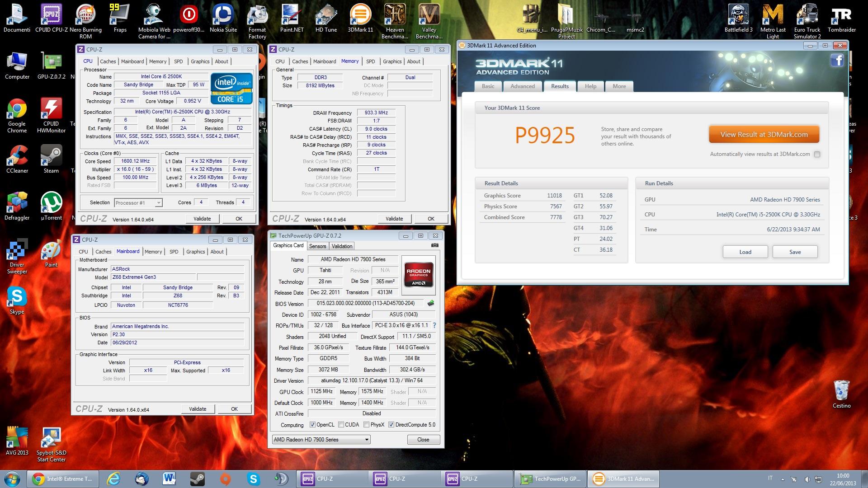The height and width of the screenshot is (488, 868).
Task: Click the GPU-Z Driver Version field
Action: [x=371, y=380]
